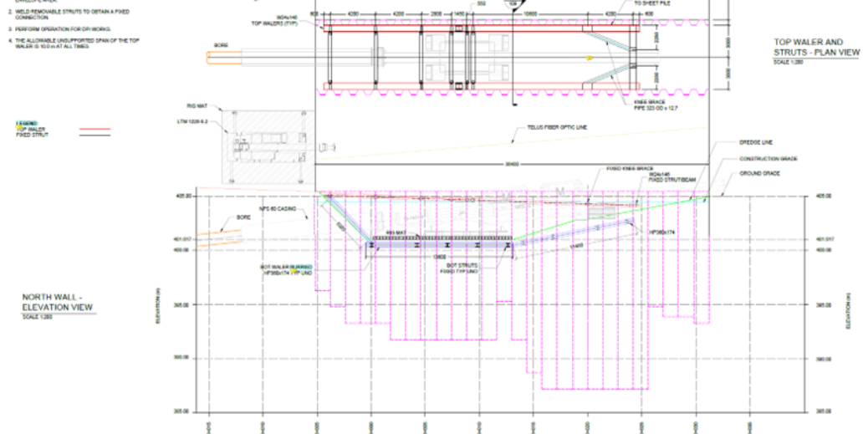The image size is (868, 434).
Task: Click the 'FIXED KNEE BRACE' callout
Action: tap(631, 168)
